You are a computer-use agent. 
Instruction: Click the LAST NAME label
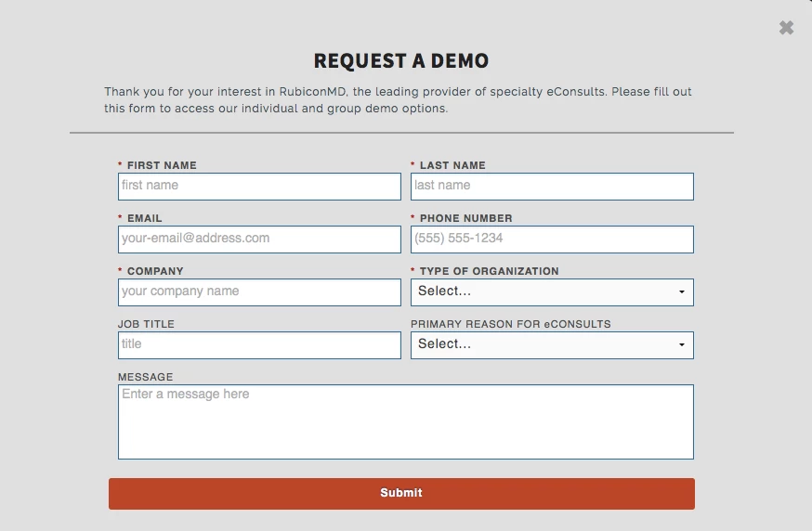452,165
